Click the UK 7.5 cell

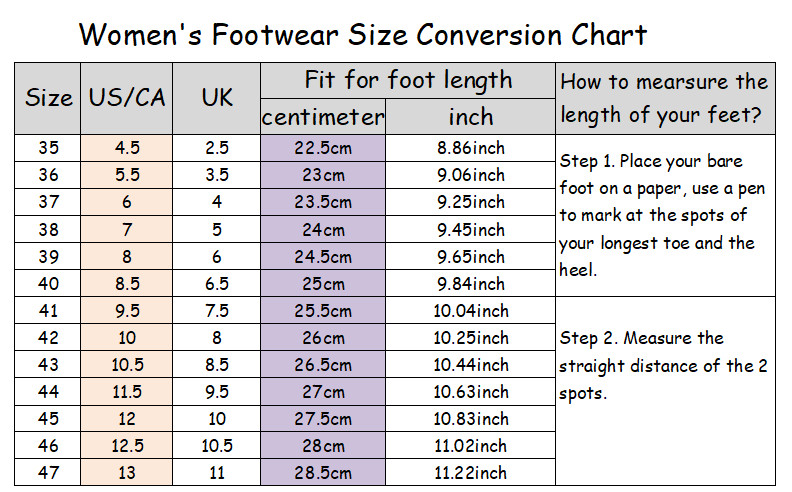(x=217, y=311)
